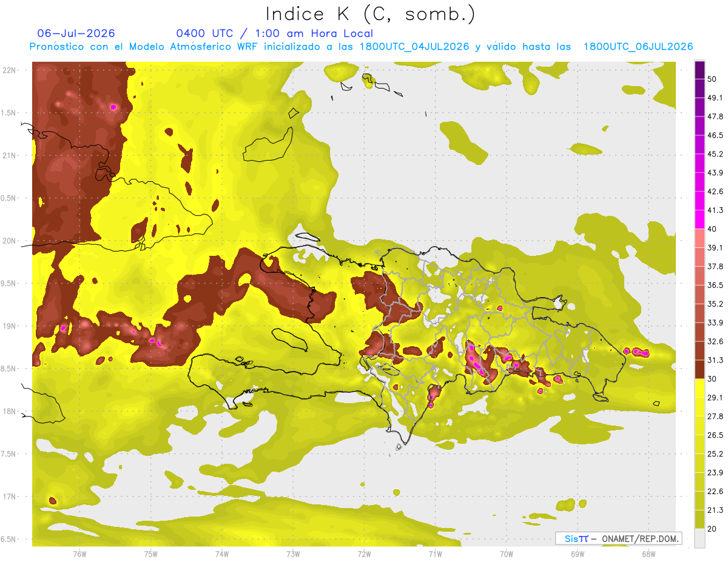
Task: Click the colorbar label "25.2"
Action: point(715,453)
